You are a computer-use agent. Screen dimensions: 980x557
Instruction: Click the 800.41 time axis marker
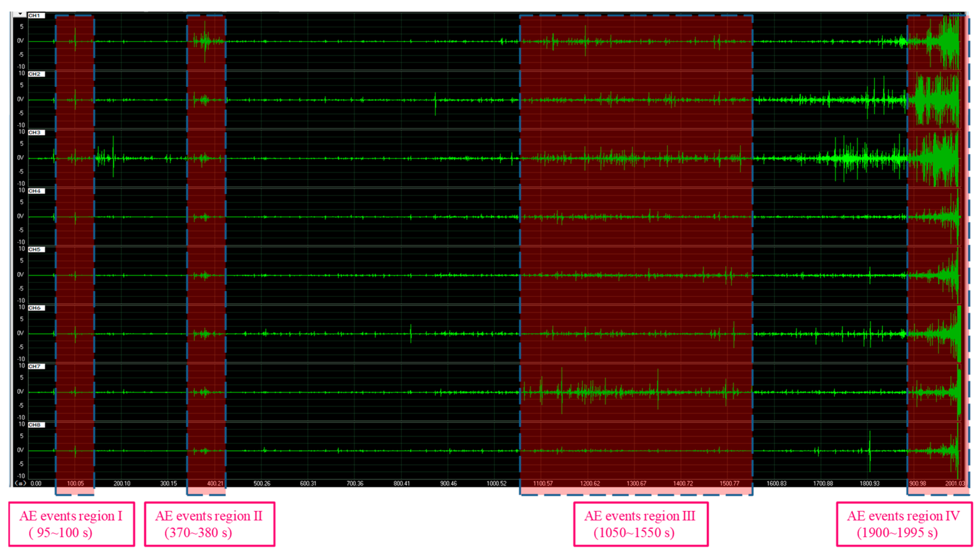[402, 484]
